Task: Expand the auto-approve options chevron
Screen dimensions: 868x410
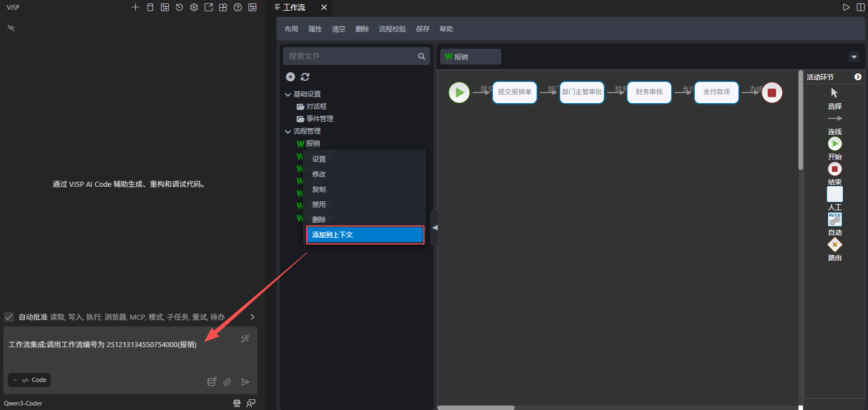Action: [x=252, y=317]
